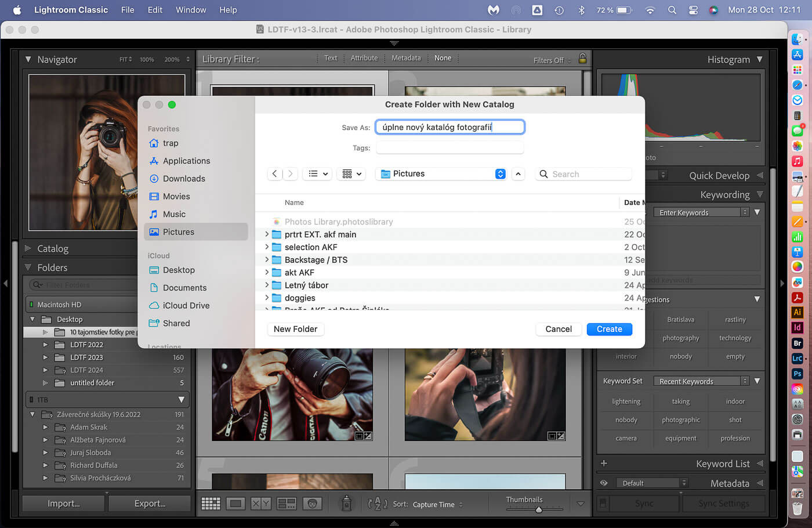The height and width of the screenshot is (528, 812).
Task: Expand prtrt EXT. akf main folder
Action: (267, 234)
